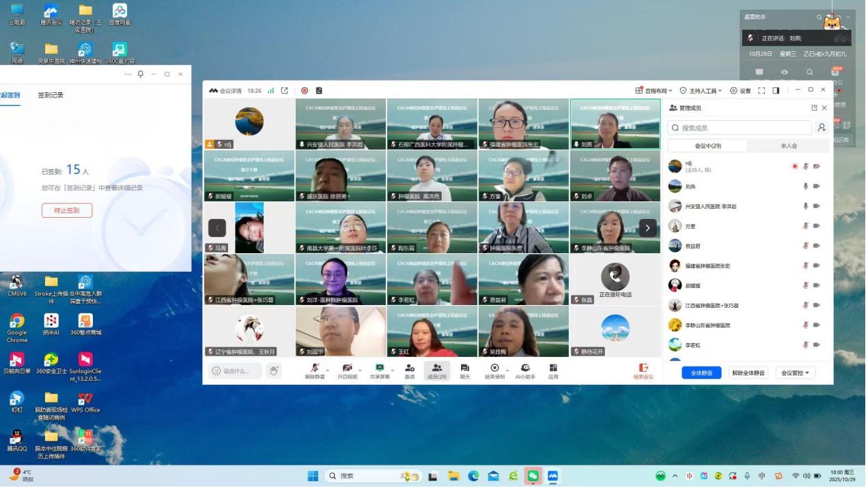Go to next page of video grid
868x488 pixels.
(x=647, y=228)
